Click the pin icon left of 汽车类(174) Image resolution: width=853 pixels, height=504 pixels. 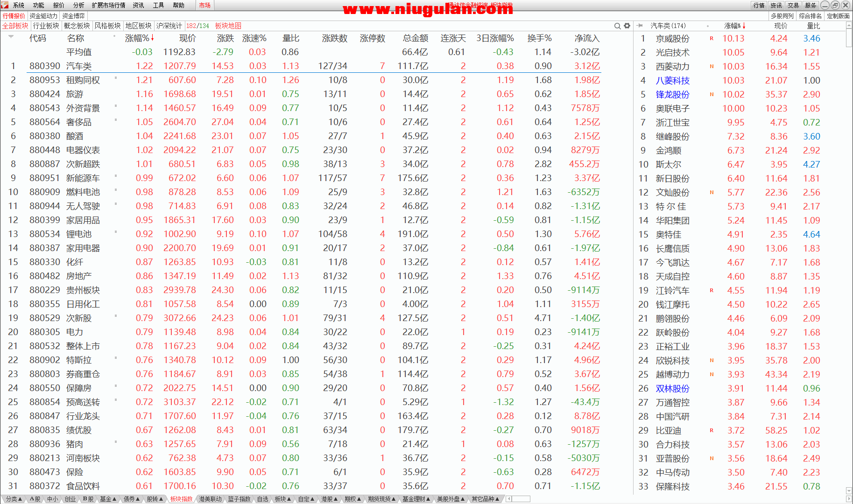(640, 26)
